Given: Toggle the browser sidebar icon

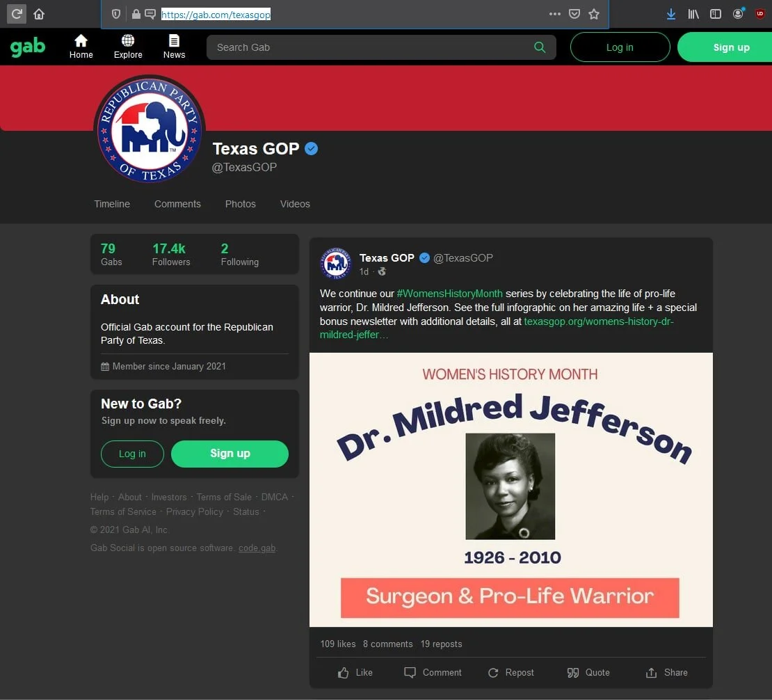Looking at the screenshot, I should pyautogui.click(x=716, y=14).
